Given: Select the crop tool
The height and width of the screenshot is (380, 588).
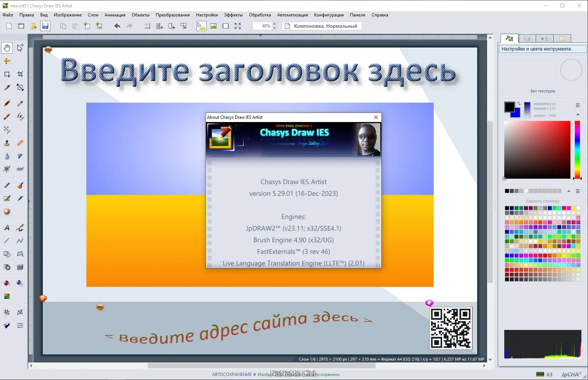Looking at the screenshot, I should (x=20, y=74).
